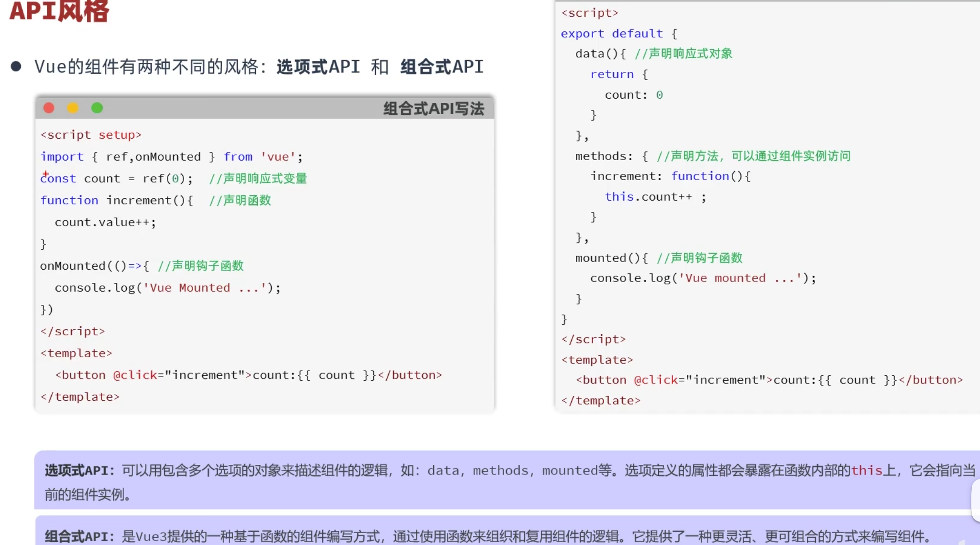Click the comment beside mounted() in right panel
Screen dimensions: 980x545
click(700, 258)
